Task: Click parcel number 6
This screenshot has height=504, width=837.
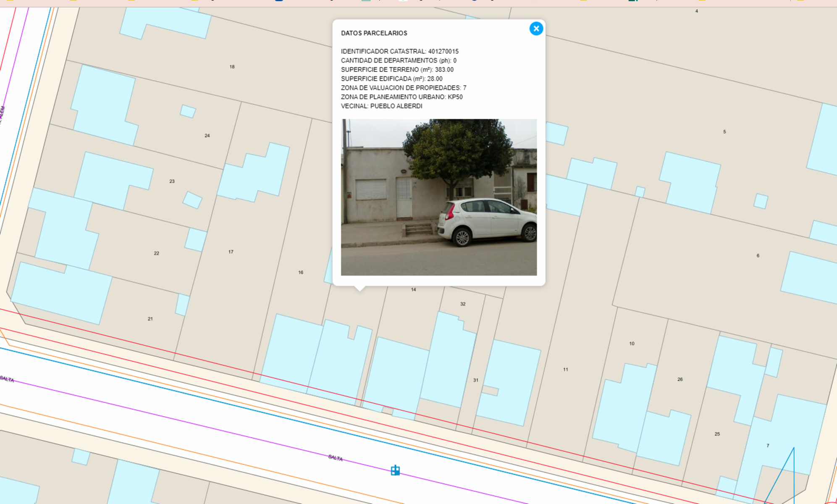Action: [758, 256]
